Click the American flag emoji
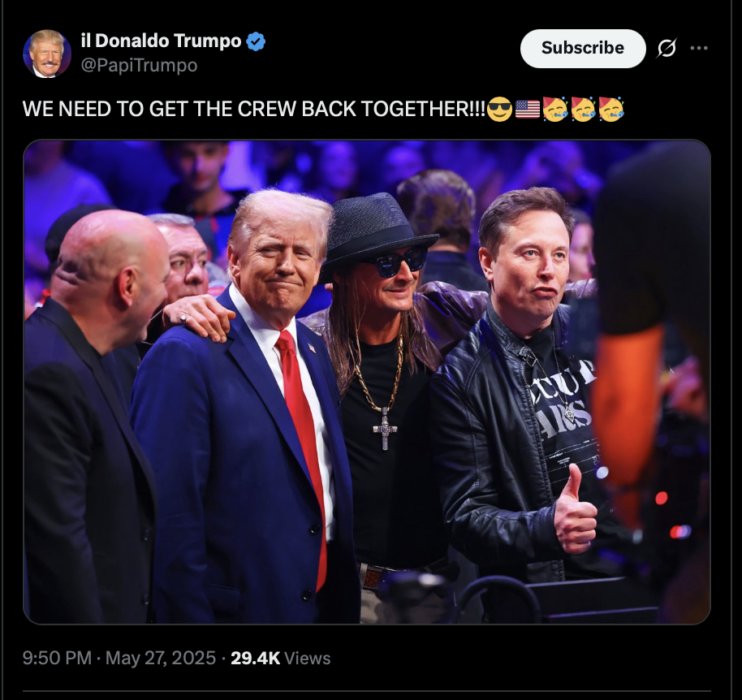 527,110
